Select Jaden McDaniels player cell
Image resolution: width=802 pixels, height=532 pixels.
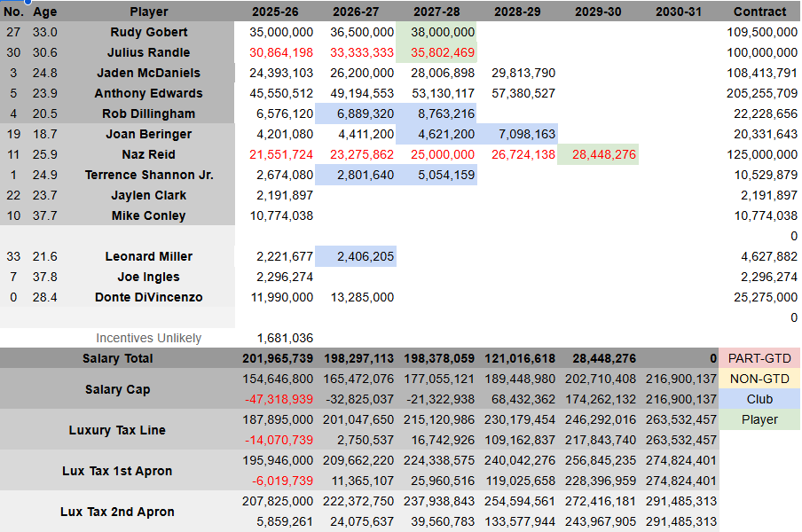pos(149,73)
